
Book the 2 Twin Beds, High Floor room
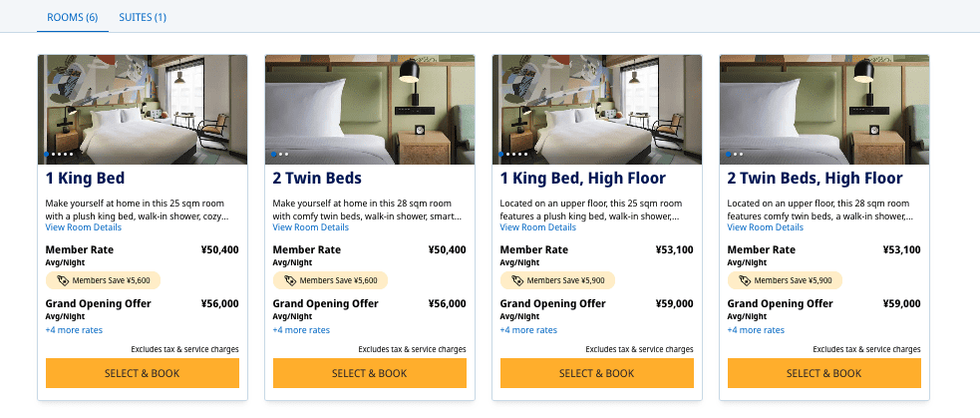(x=823, y=373)
